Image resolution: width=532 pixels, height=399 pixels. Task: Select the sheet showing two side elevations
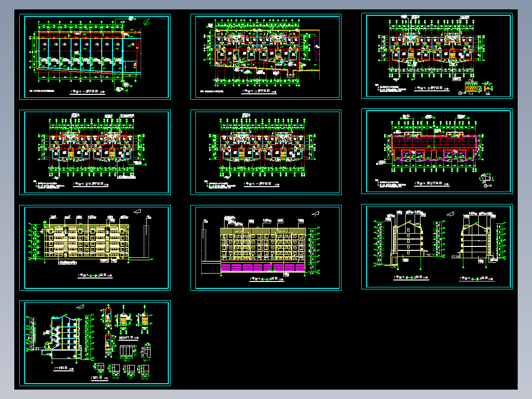point(437,247)
